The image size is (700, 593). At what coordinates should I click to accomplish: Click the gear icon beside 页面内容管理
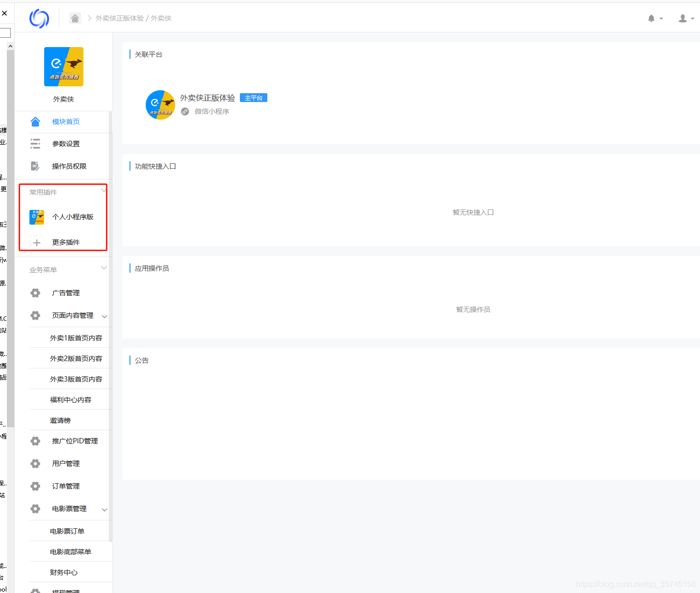click(x=35, y=315)
